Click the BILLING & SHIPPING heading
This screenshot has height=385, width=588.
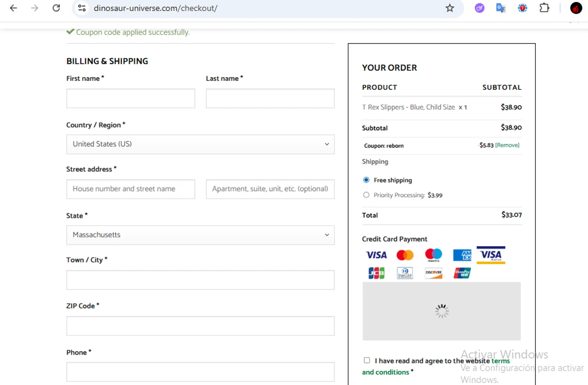[x=107, y=61]
